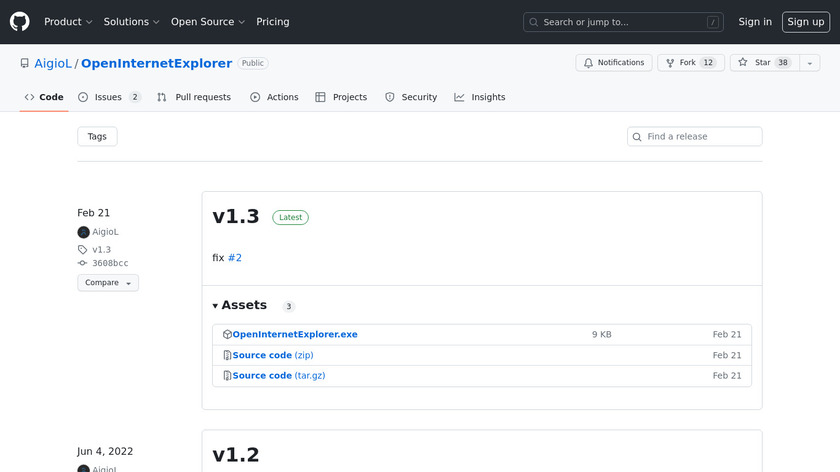This screenshot has width=840, height=472.
Task: Switch to the Issues tab
Action: (x=109, y=97)
